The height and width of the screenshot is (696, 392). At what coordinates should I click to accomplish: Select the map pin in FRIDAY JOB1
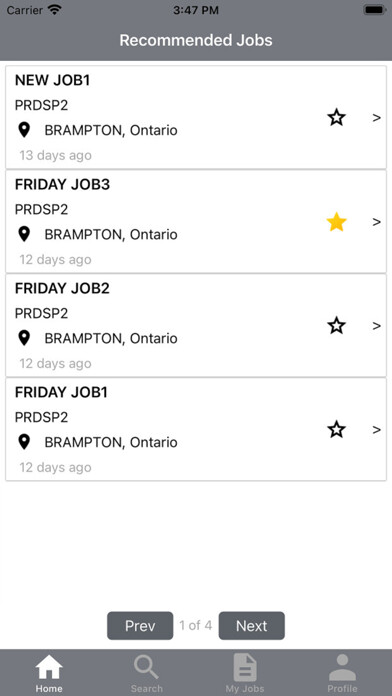(x=24, y=442)
